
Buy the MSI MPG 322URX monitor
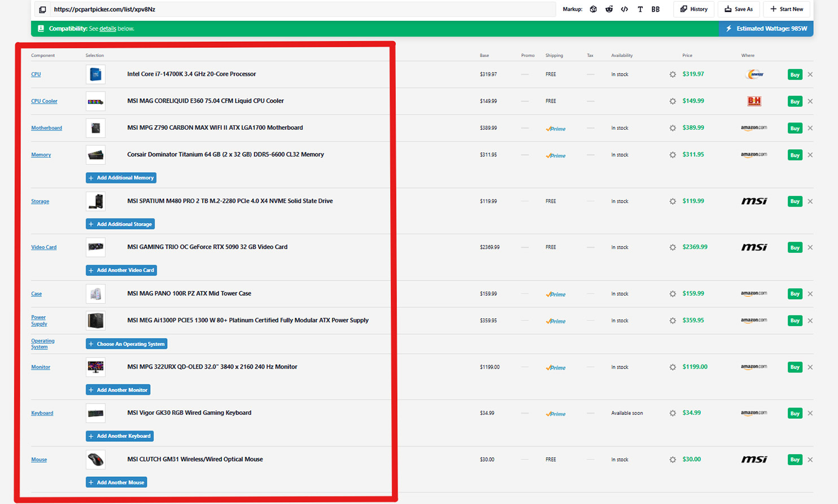click(x=795, y=367)
